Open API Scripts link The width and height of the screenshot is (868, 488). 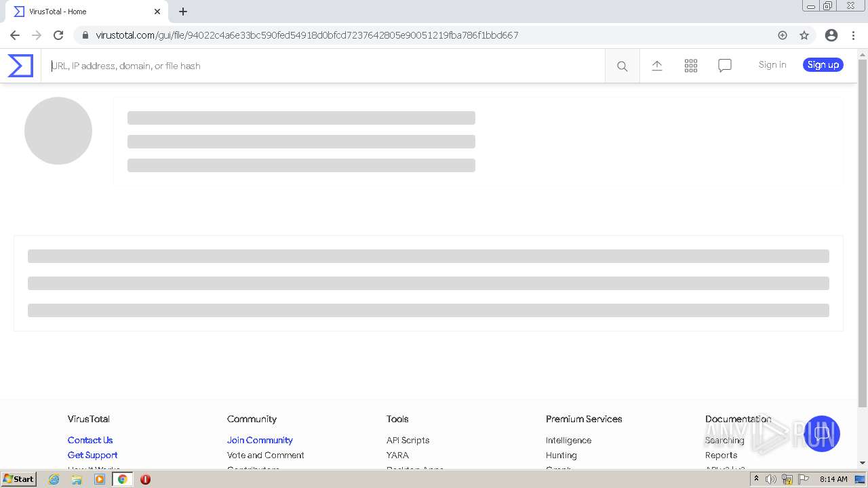pyautogui.click(x=408, y=440)
